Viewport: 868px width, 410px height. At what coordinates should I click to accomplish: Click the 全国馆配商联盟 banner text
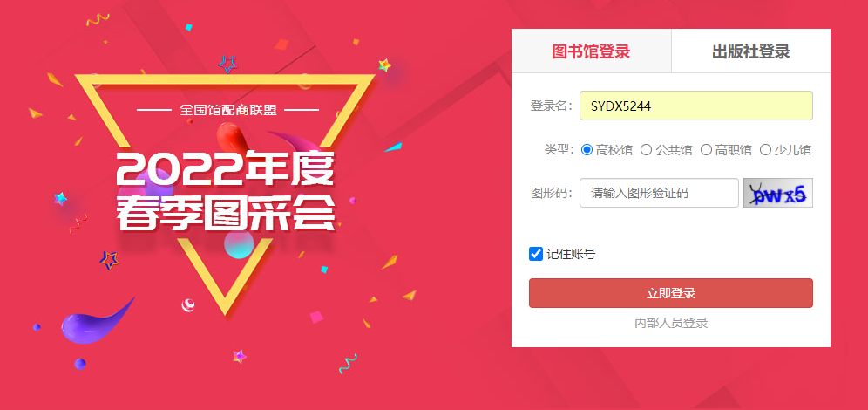[227, 110]
